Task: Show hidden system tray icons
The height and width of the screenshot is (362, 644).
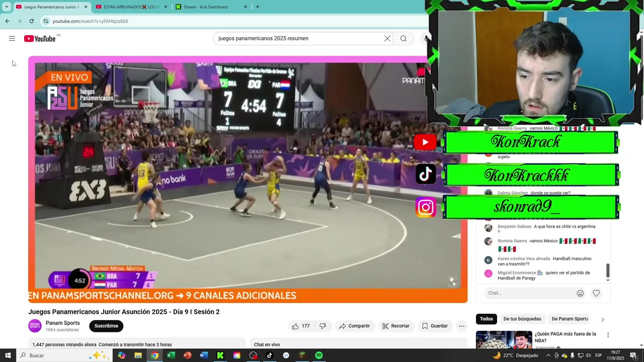Action: pyautogui.click(x=548, y=355)
